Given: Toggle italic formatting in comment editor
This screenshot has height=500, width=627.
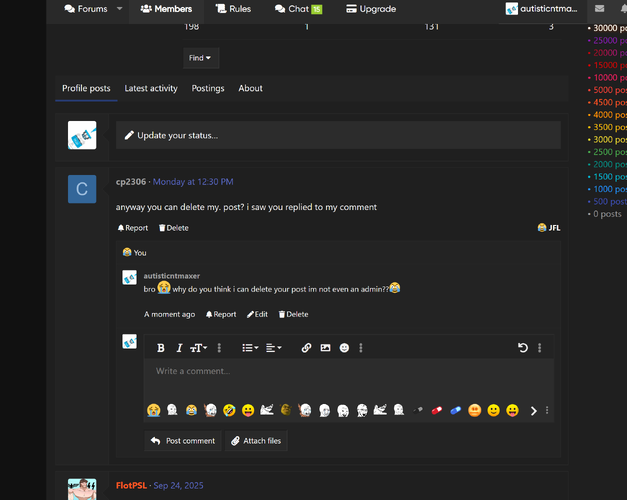Looking at the screenshot, I should point(179,348).
